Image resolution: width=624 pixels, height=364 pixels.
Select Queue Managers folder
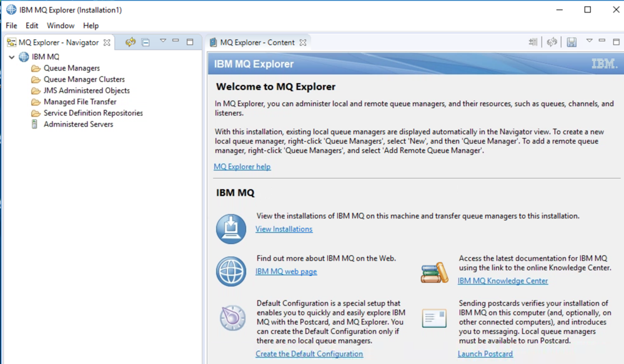(72, 68)
